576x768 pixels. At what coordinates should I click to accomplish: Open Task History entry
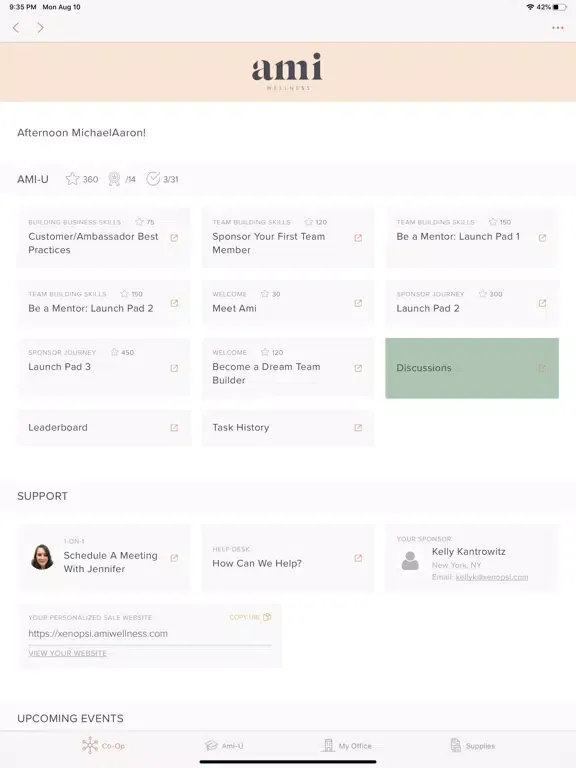click(288, 428)
